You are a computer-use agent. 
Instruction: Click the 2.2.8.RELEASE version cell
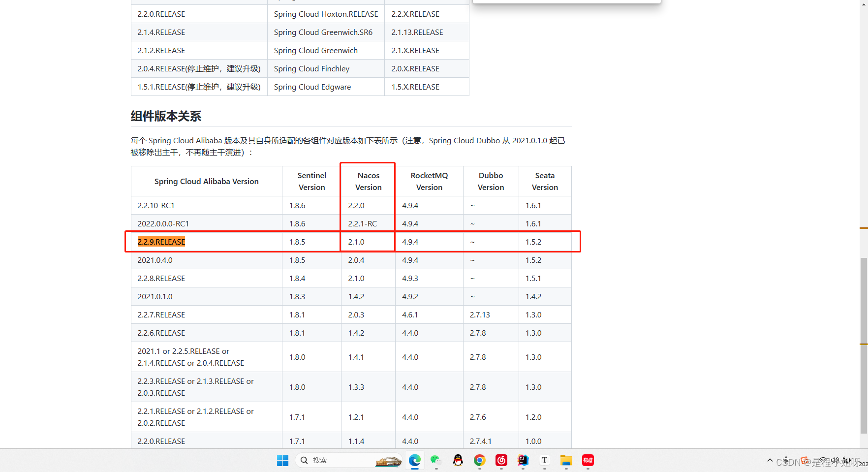pyautogui.click(x=207, y=278)
